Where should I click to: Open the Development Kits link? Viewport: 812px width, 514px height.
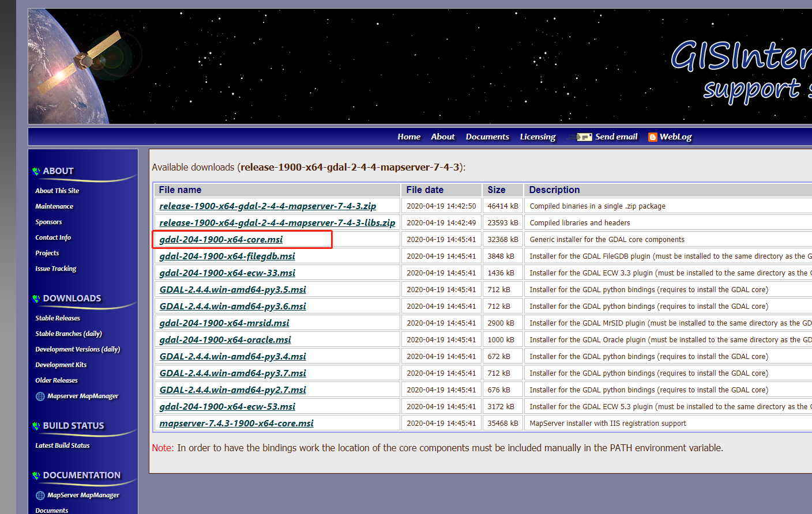point(61,365)
